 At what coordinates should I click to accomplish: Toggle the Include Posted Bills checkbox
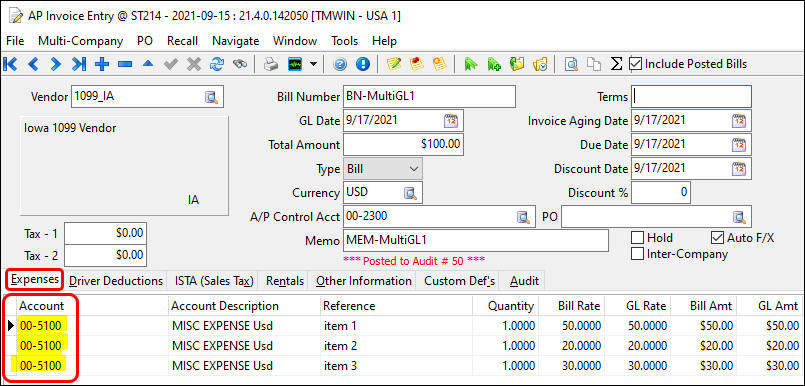[635, 64]
